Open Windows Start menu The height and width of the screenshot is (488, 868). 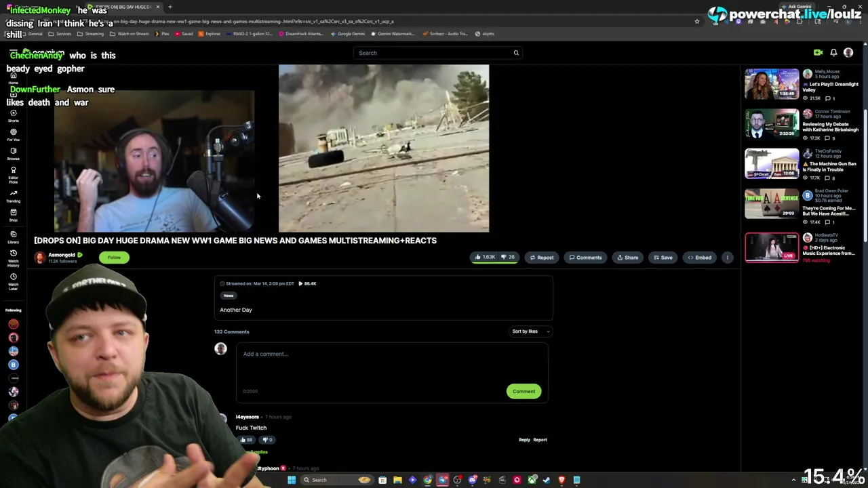point(292,480)
